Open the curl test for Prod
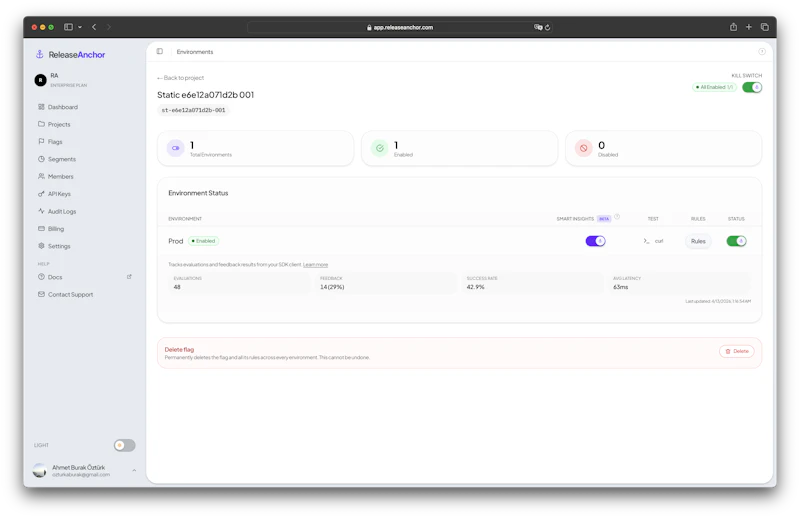This screenshot has height=518, width=800. [x=654, y=241]
